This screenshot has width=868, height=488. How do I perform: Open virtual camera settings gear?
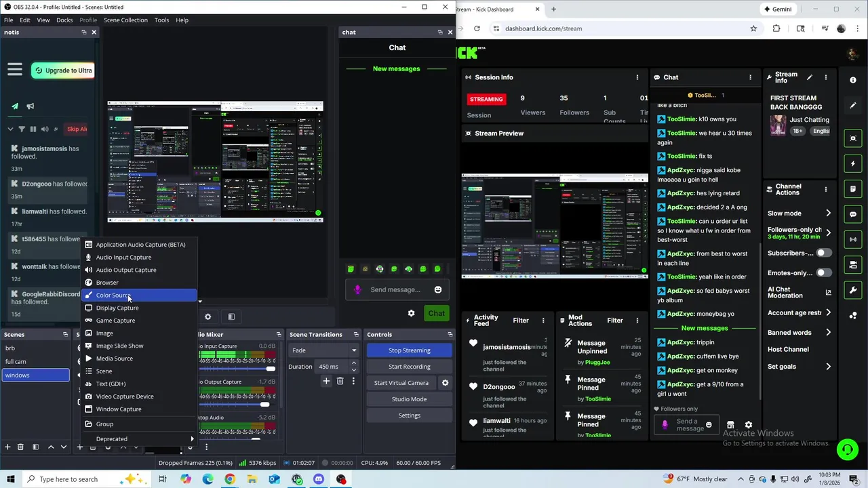click(445, 383)
